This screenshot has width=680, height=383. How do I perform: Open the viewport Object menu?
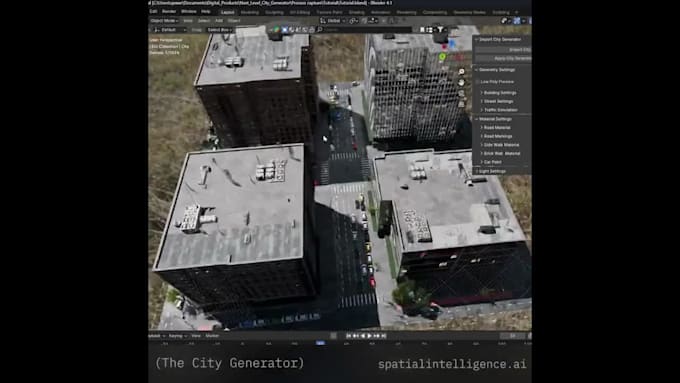click(x=234, y=20)
